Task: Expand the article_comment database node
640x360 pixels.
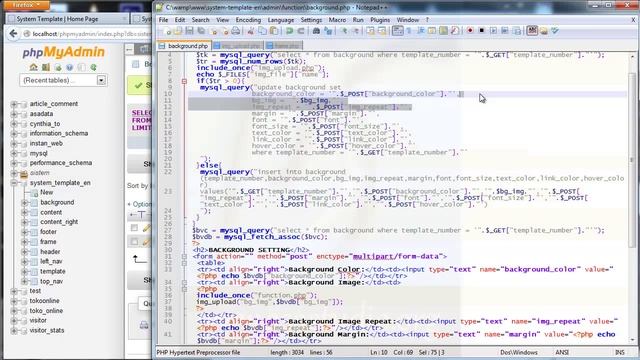Action: (14, 104)
